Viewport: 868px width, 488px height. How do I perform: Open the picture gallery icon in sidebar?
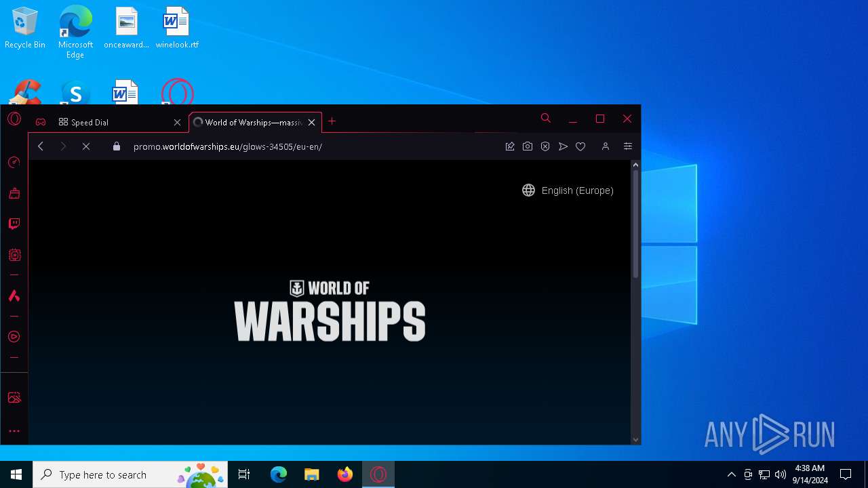[x=14, y=398]
